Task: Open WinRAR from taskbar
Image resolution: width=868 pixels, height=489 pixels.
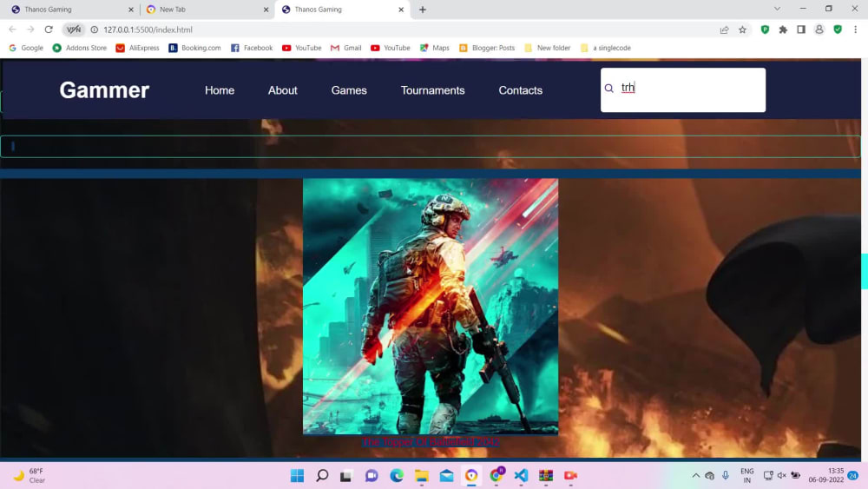Action: coord(546,476)
